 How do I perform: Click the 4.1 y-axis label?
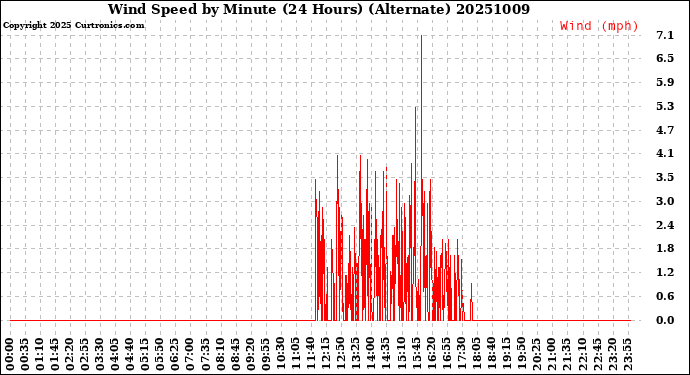tap(665, 153)
